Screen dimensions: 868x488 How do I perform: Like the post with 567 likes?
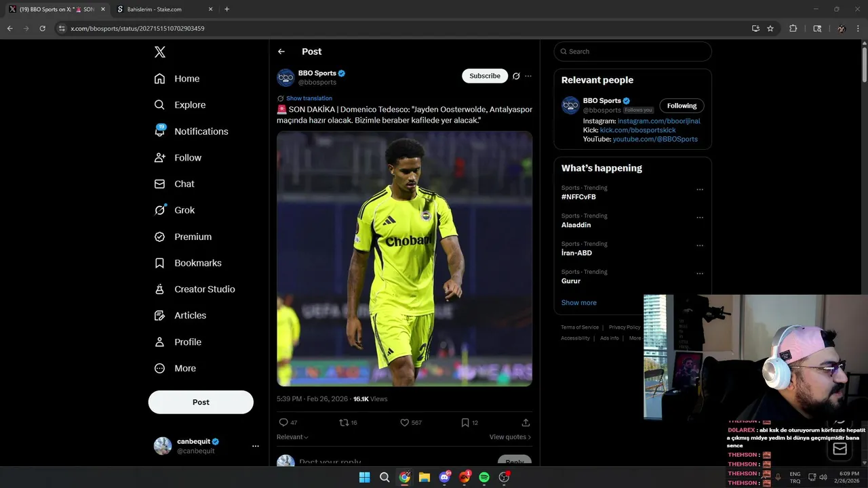click(411, 422)
